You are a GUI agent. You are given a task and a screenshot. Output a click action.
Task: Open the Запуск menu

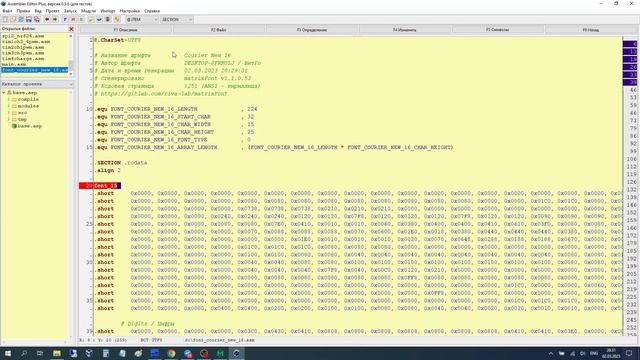tap(70, 11)
